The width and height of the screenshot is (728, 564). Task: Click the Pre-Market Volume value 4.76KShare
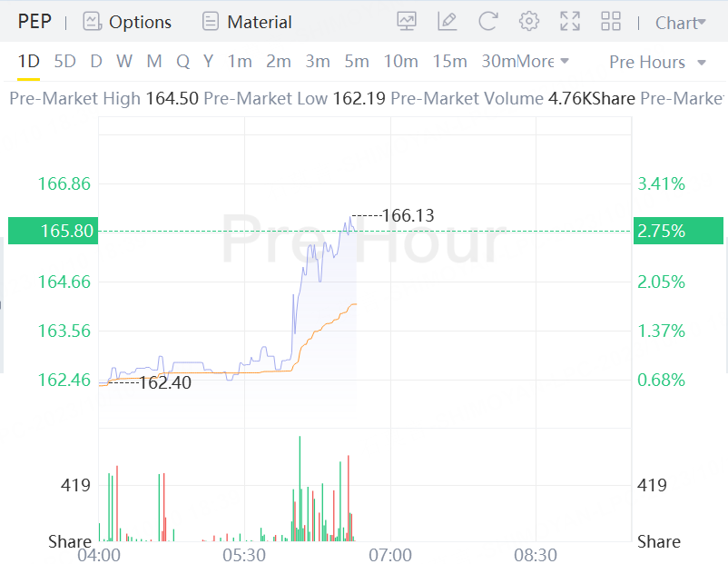tap(592, 98)
